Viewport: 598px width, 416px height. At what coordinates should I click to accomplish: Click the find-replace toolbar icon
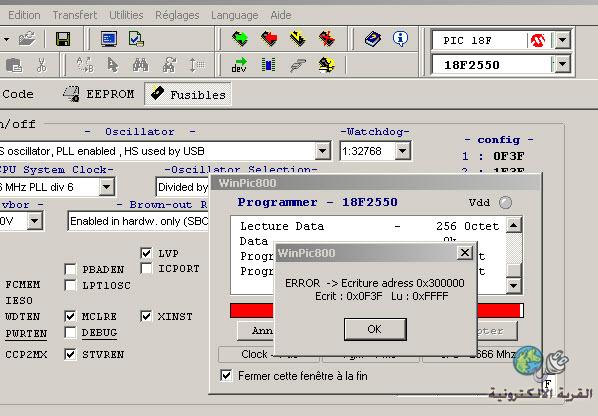[x=169, y=65]
